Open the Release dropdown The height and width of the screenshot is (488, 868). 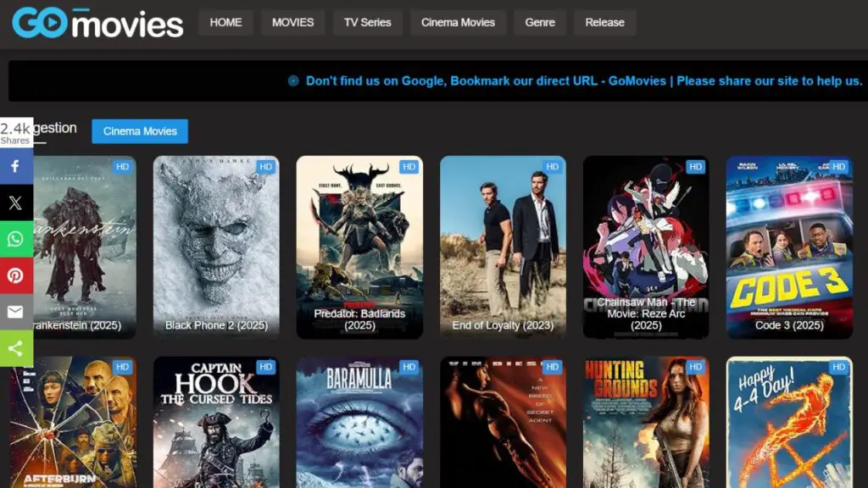pyautogui.click(x=604, y=22)
